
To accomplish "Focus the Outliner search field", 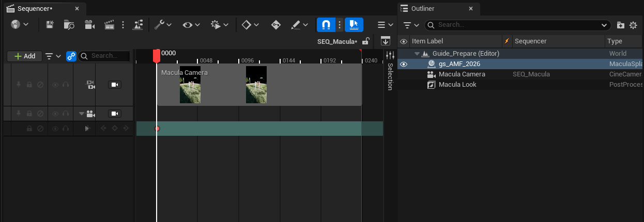I will click(x=517, y=25).
